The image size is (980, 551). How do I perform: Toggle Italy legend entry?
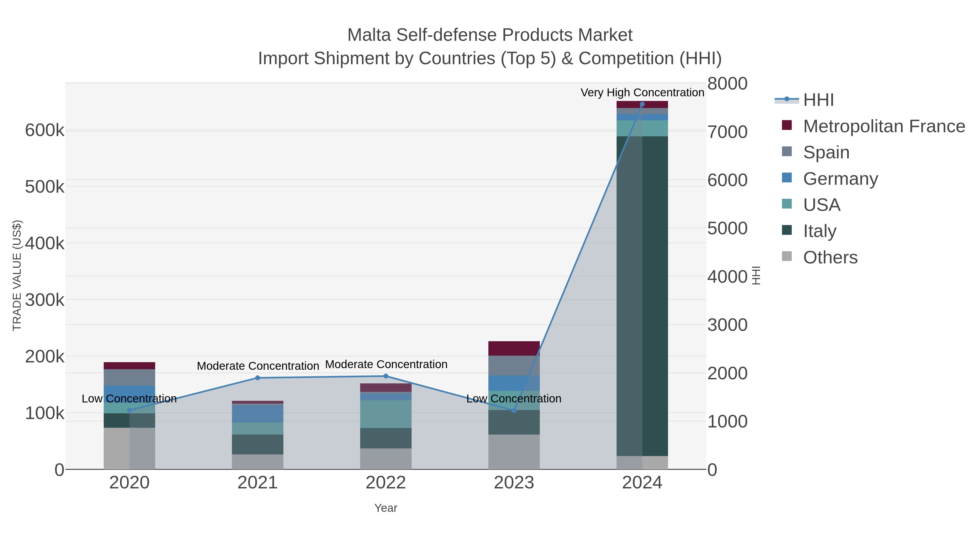click(x=809, y=231)
